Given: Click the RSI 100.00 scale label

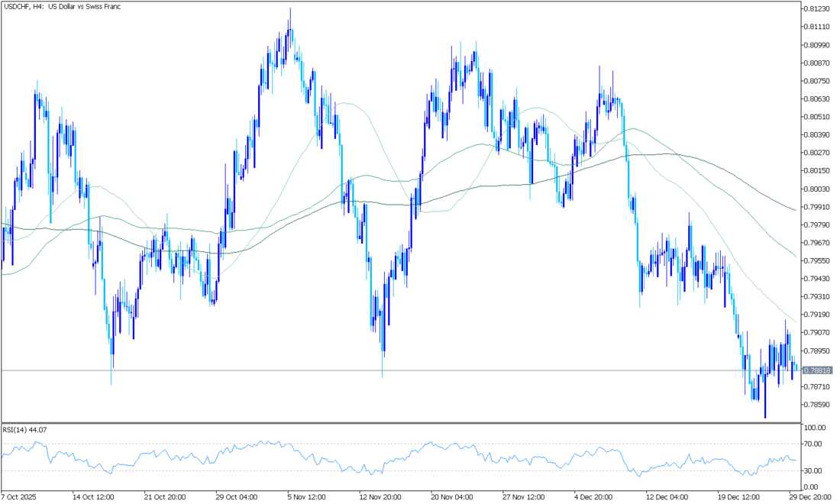Looking at the screenshot, I should 815,428.
